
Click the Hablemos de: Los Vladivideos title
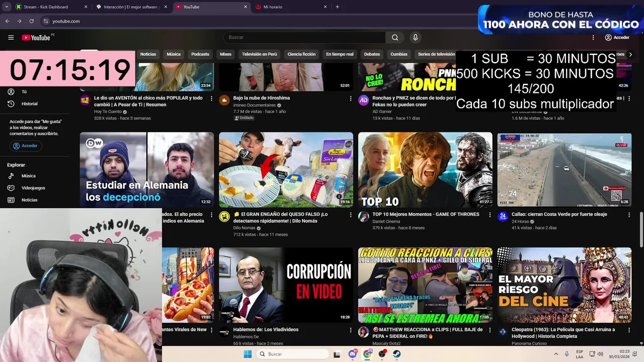coord(266,330)
